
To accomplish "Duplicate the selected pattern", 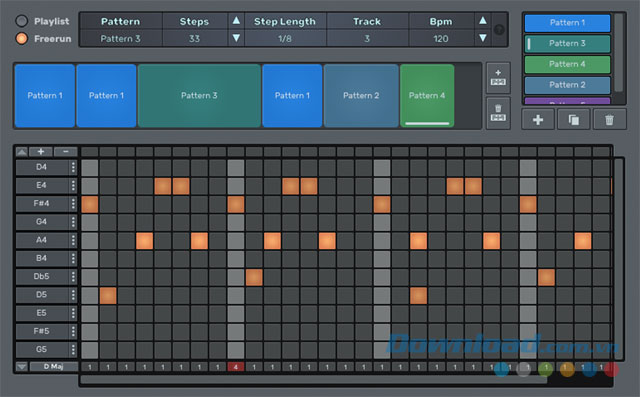I will point(573,120).
